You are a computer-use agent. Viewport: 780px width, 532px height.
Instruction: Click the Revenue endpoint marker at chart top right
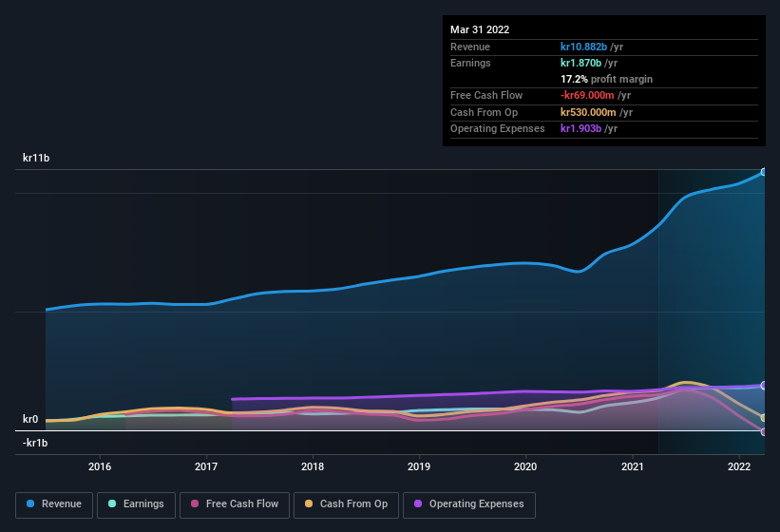point(764,172)
